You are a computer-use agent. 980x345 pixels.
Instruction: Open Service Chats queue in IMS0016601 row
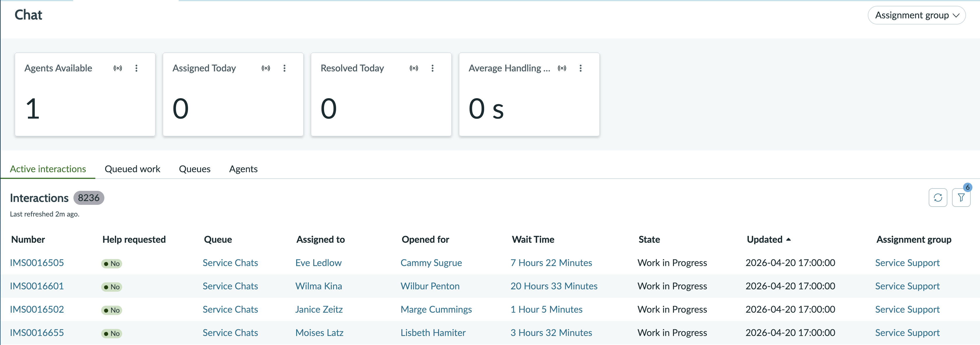pyautogui.click(x=230, y=286)
